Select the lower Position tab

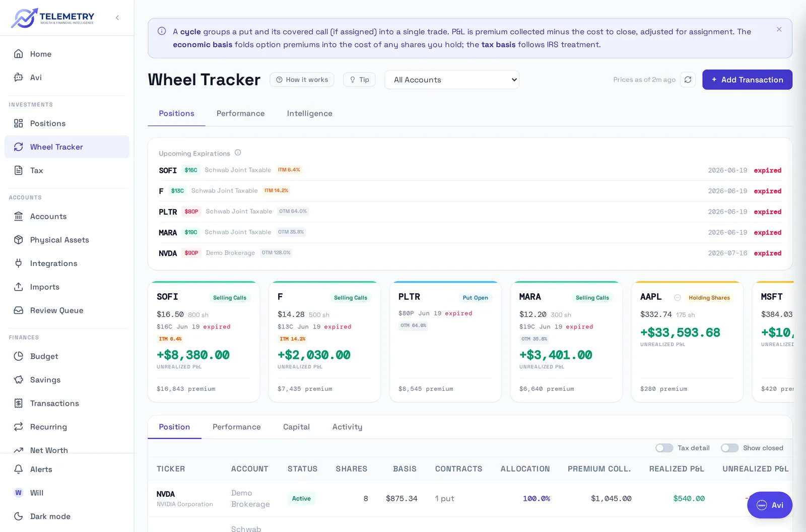tap(174, 427)
